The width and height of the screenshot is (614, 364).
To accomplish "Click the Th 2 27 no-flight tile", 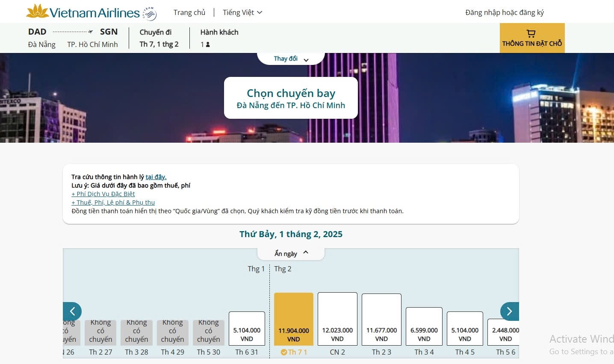I will click(x=100, y=332).
